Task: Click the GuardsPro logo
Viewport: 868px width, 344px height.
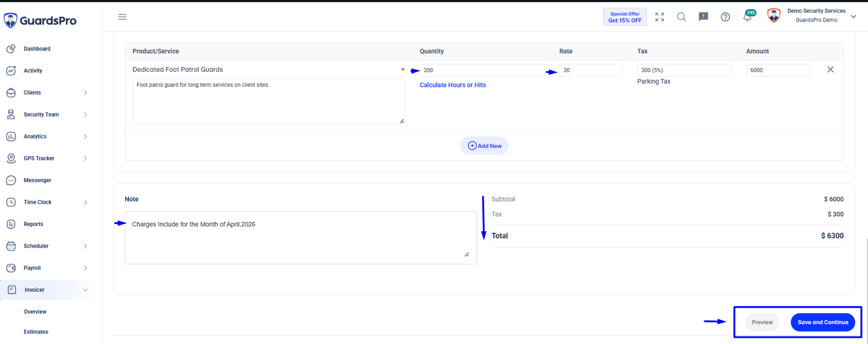Action: (x=40, y=20)
